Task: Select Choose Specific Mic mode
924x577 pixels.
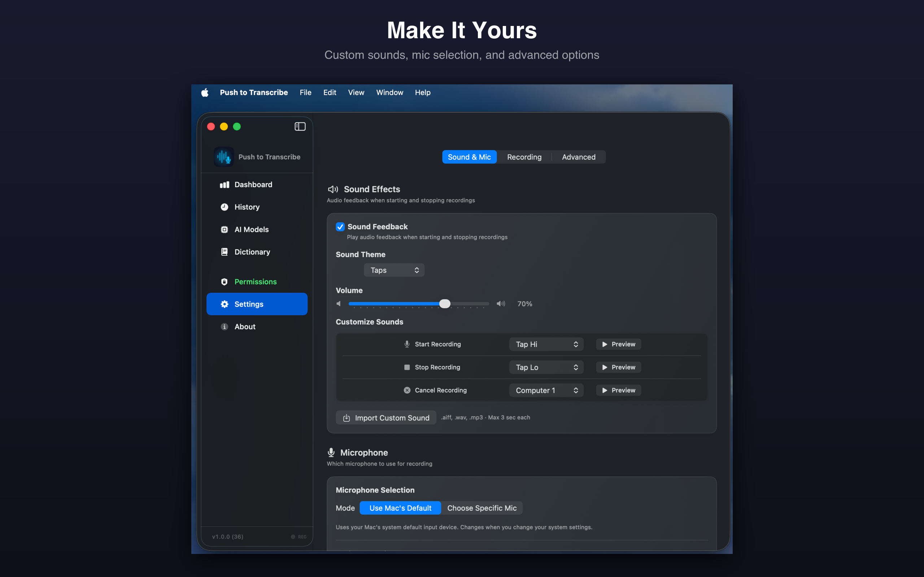Action: point(482,508)
